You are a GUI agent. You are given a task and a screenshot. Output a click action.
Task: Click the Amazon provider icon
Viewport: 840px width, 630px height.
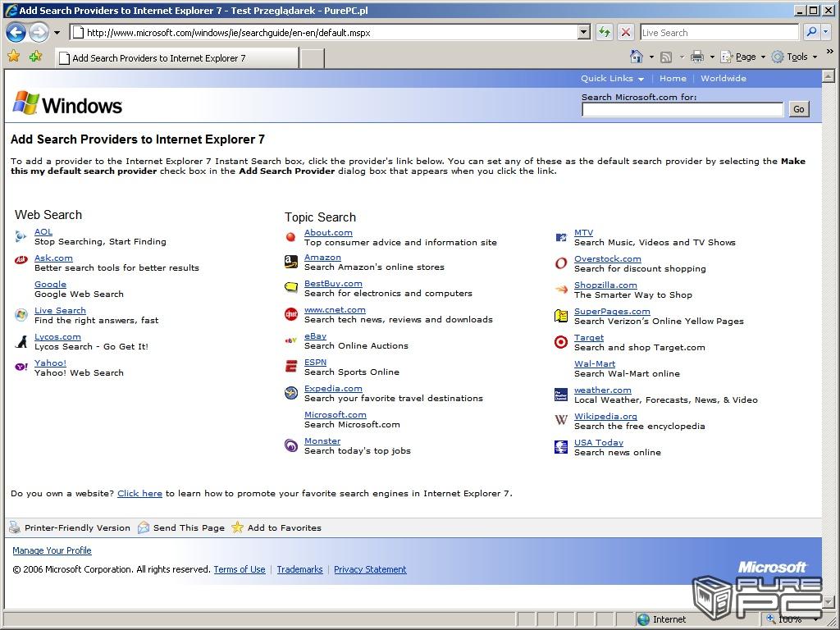click(291, 262)
